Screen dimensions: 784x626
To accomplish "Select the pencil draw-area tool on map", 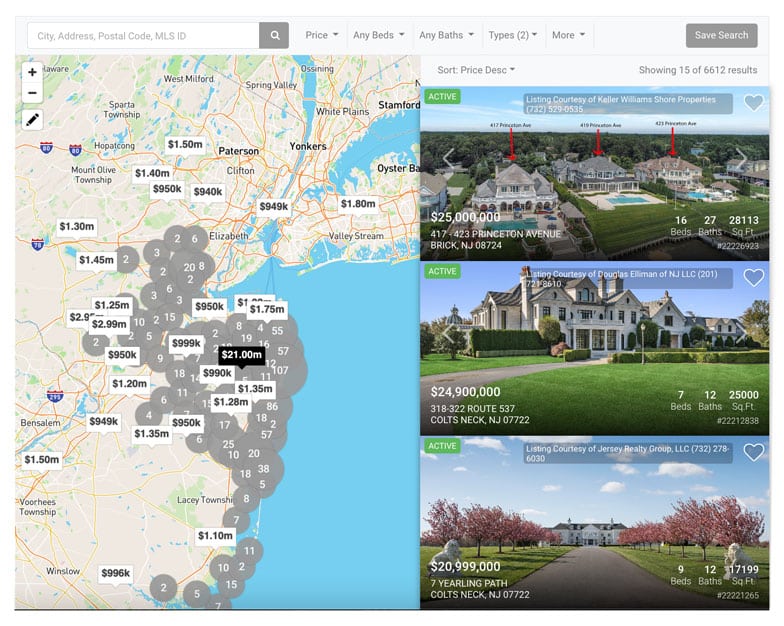I will pyautogui.click(x=32, y=120).
